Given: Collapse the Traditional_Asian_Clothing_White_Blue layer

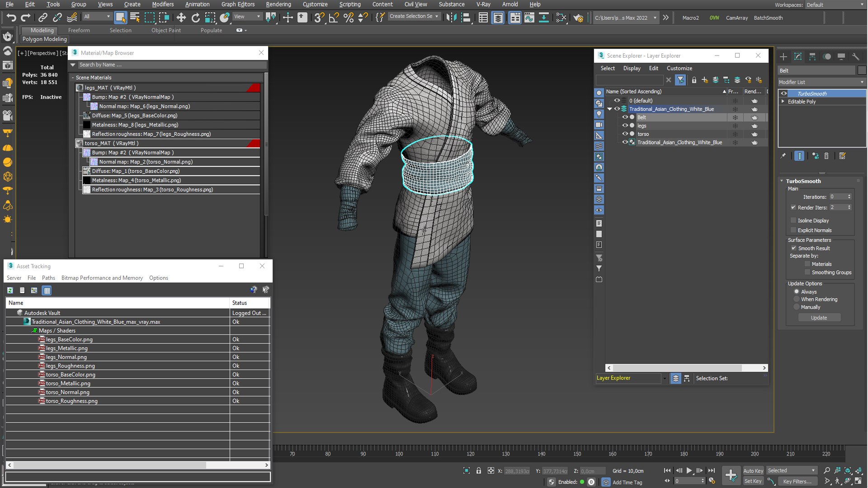Looking at the screenshot, I should [609, 109].
